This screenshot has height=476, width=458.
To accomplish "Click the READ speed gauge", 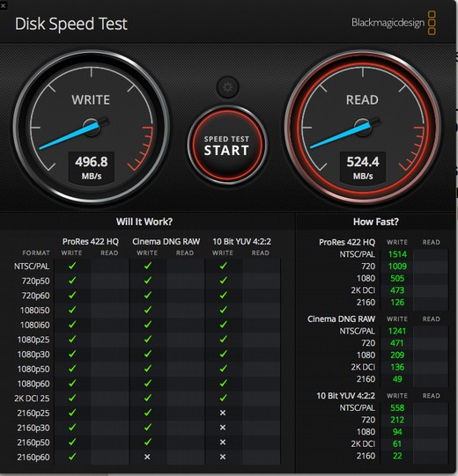I will 363,128.
